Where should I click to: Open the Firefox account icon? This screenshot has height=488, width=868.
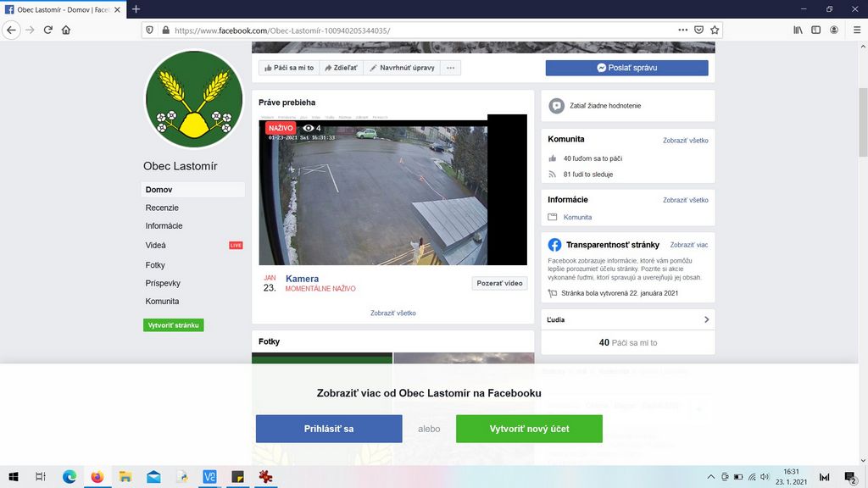click(x=834, y=30)
